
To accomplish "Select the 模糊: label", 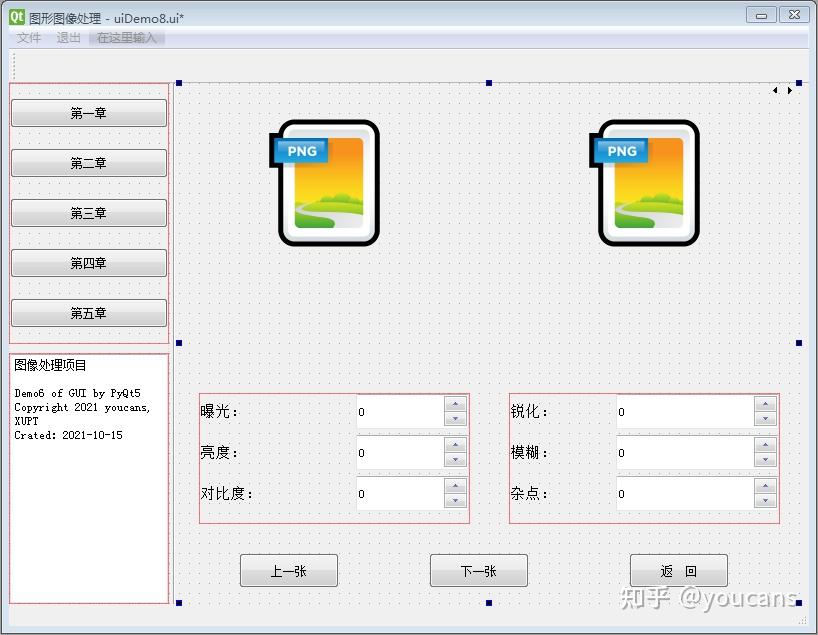I will click(x=530, y=452).
